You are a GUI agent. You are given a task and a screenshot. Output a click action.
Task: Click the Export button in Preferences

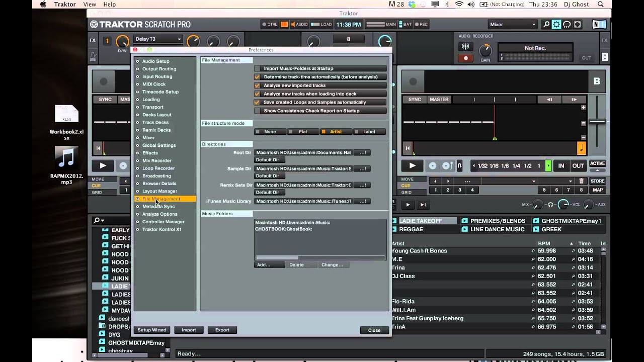(222, 330)
